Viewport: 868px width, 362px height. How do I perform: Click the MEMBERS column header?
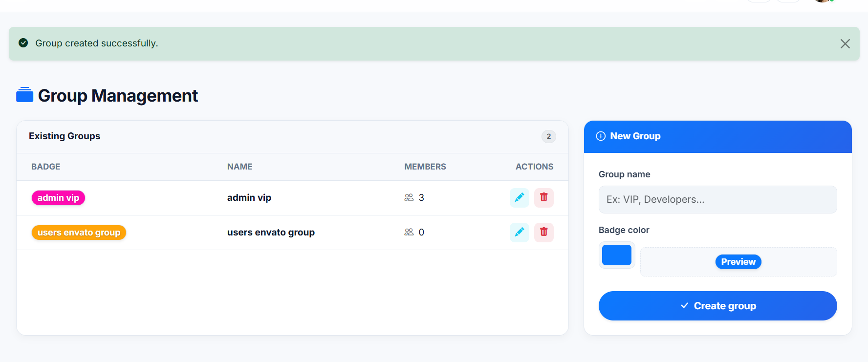tap(425, 167)
